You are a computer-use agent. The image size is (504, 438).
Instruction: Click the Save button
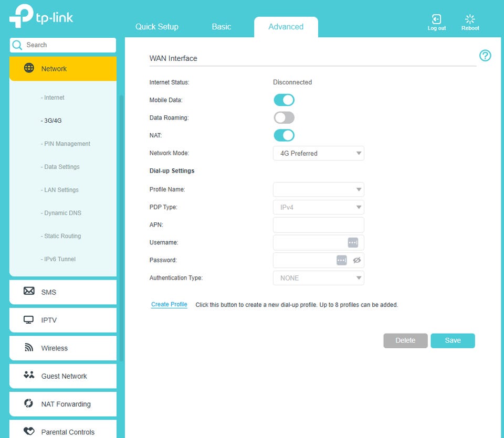(453, 340)
